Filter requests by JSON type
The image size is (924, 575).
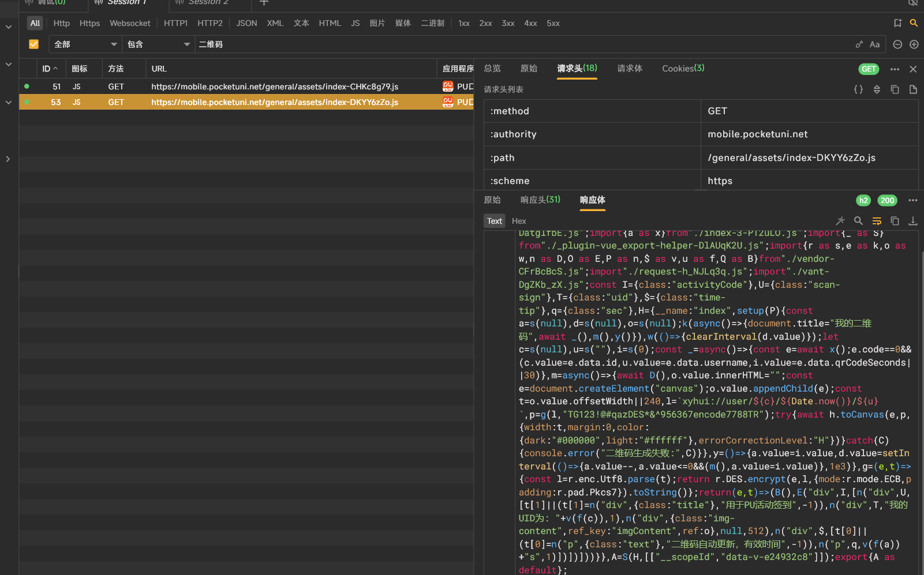(x=246, y=23)
